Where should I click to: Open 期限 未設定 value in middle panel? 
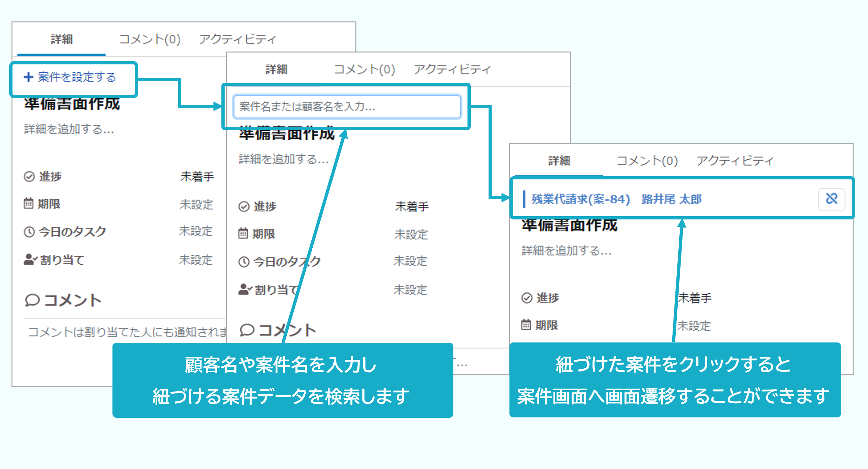click(411, 234)
